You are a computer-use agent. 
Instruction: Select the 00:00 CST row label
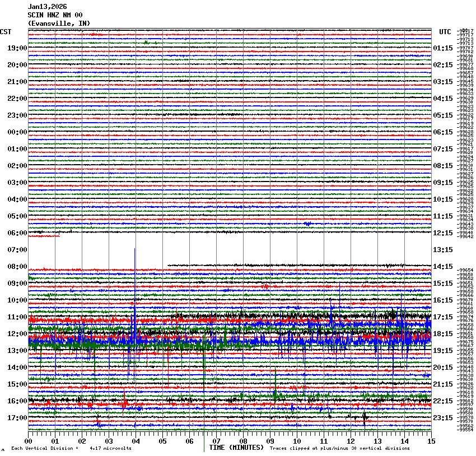click(x=17, y=132)
